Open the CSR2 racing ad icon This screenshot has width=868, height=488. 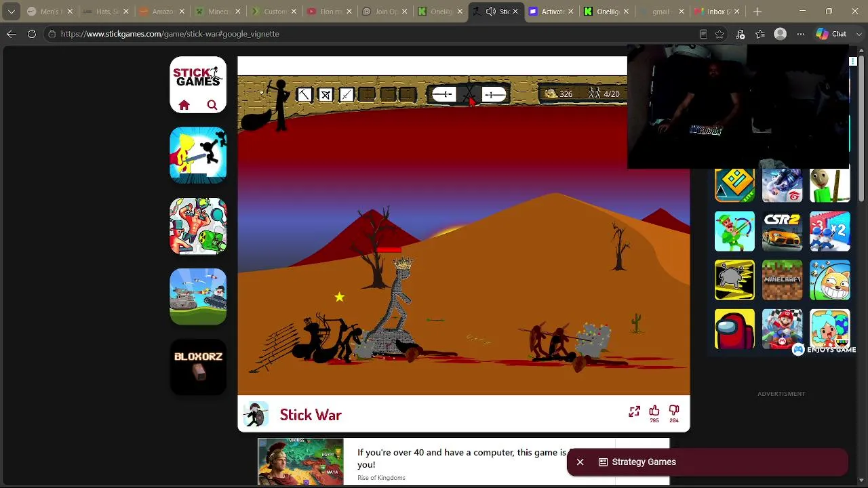[782, 231]
